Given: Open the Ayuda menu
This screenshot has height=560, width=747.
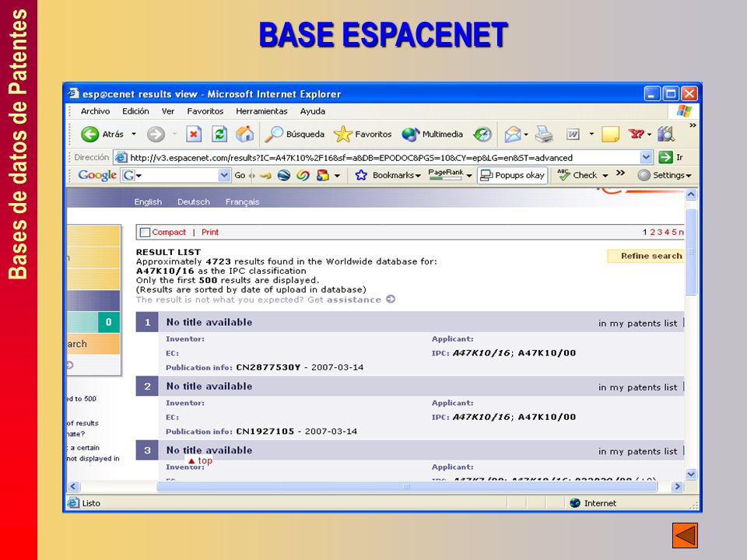Looking at the screenshot, I should (313, 111).
